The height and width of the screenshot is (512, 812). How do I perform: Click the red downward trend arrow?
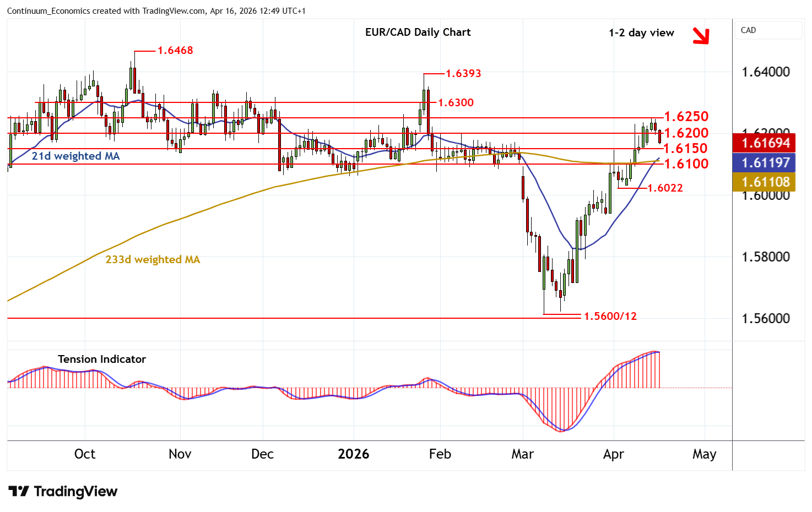click(701, 35)
